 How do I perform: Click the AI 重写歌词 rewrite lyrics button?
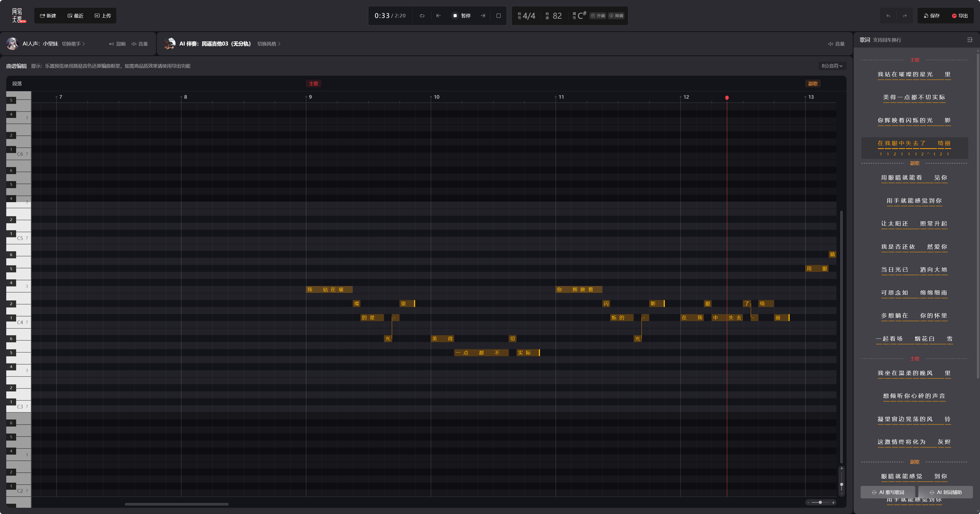click(888, 492)
